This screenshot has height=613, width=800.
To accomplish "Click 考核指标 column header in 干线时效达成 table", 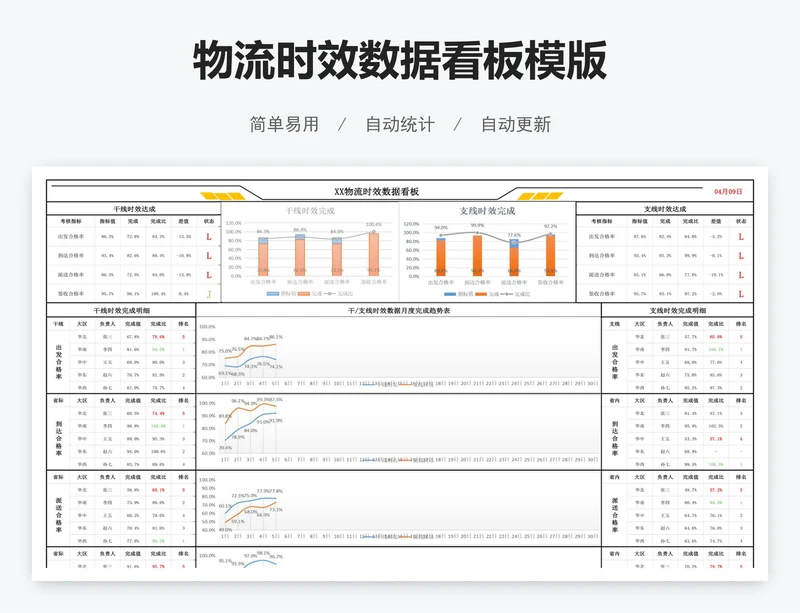I will click(x=71, y=222).
